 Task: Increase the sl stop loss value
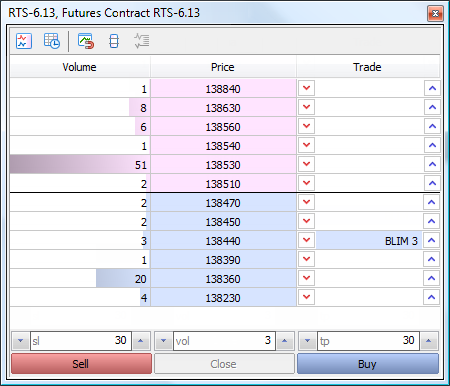[141, 341]
